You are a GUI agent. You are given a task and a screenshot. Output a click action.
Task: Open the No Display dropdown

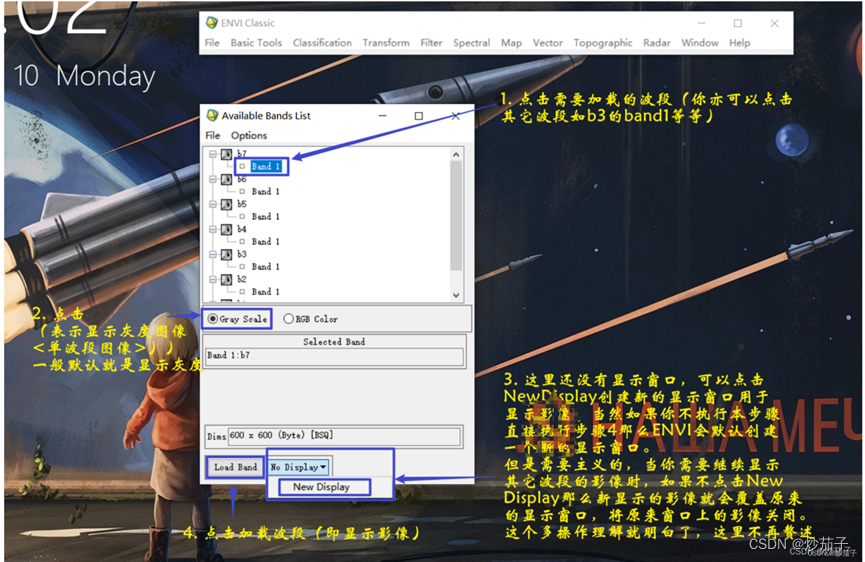tap(298, 467)
